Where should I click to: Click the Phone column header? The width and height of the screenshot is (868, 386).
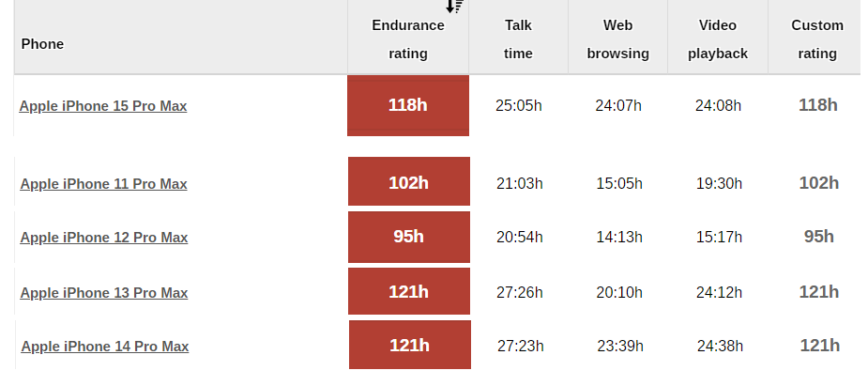point(43,44)
